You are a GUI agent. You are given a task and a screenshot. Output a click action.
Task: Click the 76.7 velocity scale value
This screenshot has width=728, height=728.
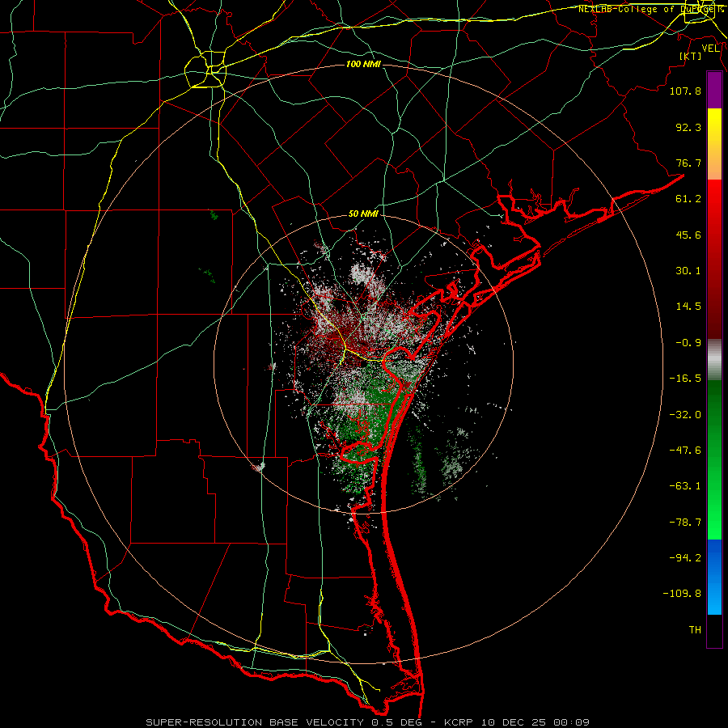point(688,163)
